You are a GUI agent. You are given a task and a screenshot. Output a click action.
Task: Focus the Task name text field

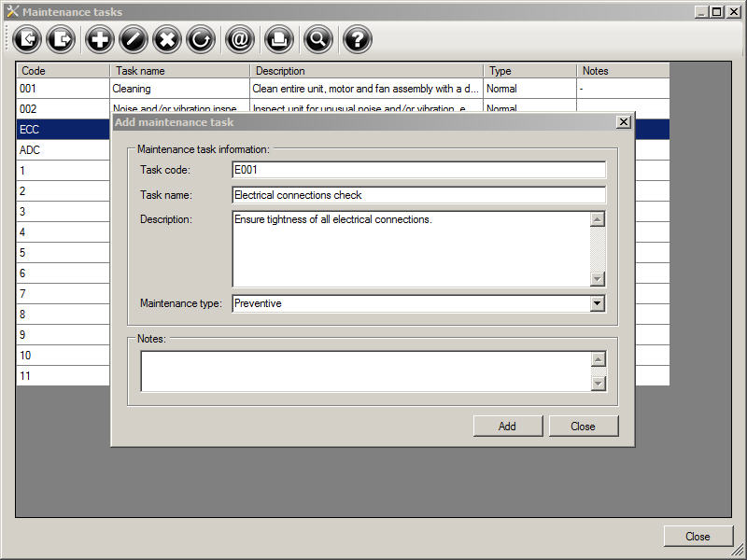[418, 195]
